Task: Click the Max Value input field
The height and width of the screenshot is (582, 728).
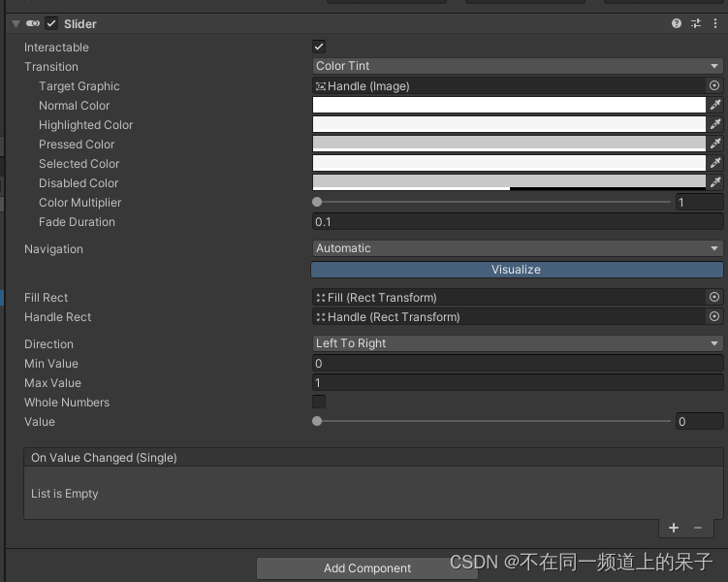Action: click(x=518, y=383)
